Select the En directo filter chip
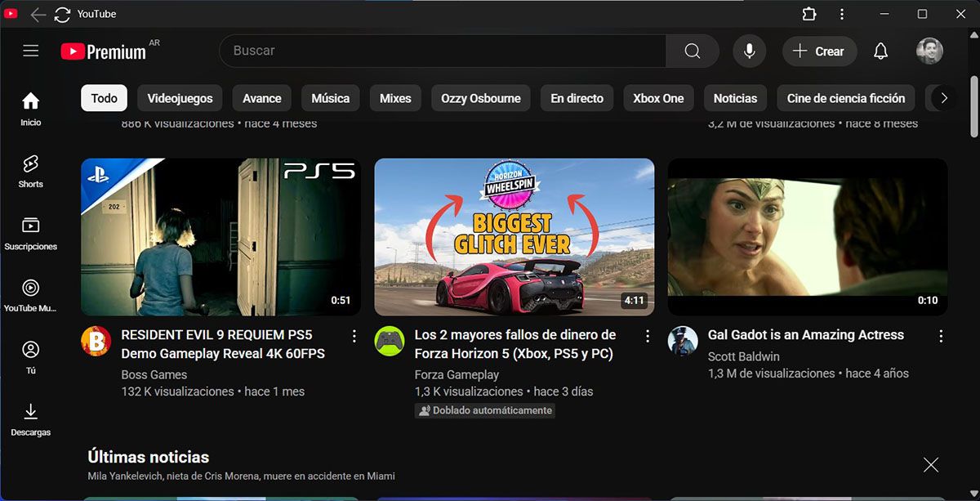 pos(577,98)
